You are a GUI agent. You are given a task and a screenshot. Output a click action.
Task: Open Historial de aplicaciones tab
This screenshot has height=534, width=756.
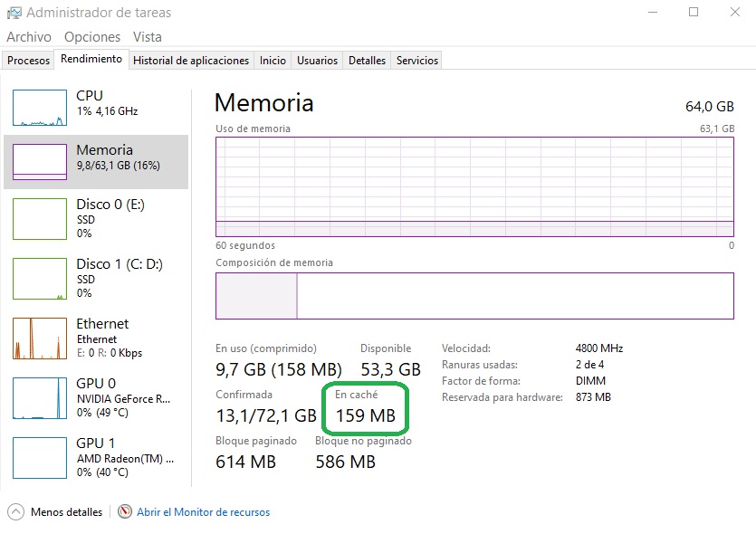click(x=191, y=61)
